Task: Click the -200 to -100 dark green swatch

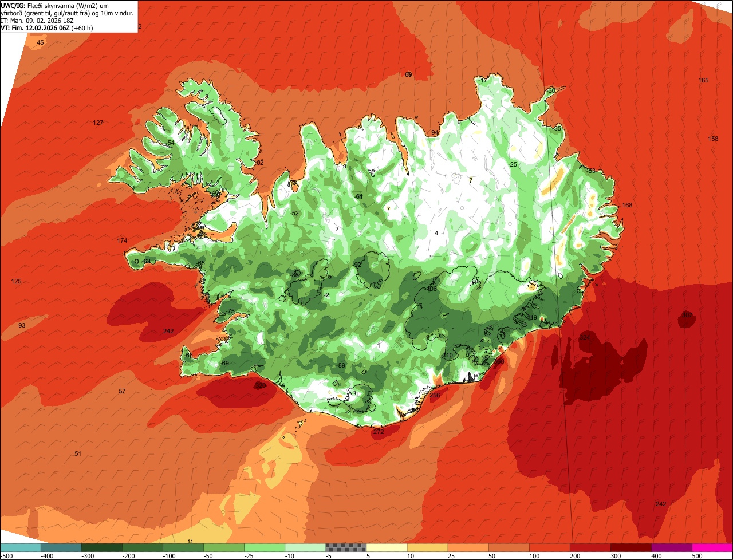Action: tap(143, 547)
